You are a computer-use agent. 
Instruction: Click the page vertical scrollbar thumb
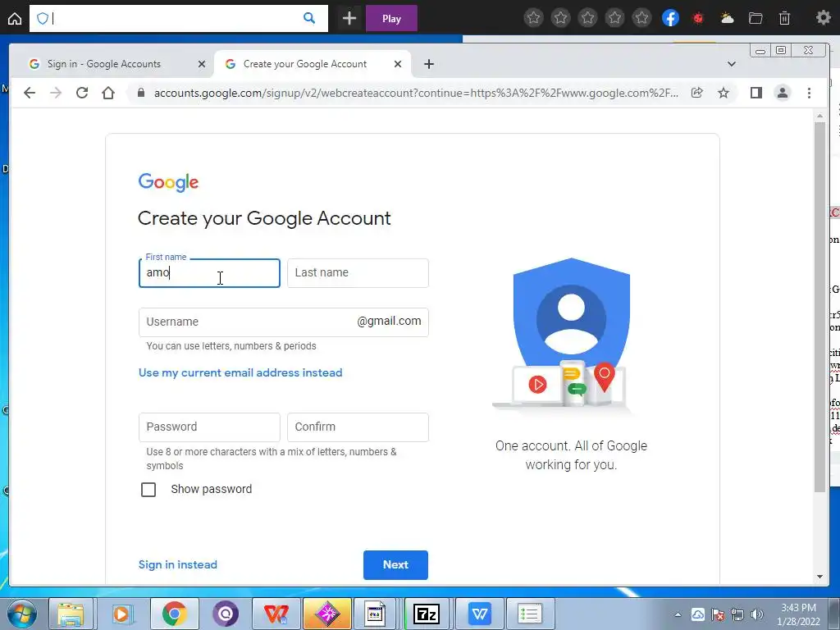click(819, 307)
